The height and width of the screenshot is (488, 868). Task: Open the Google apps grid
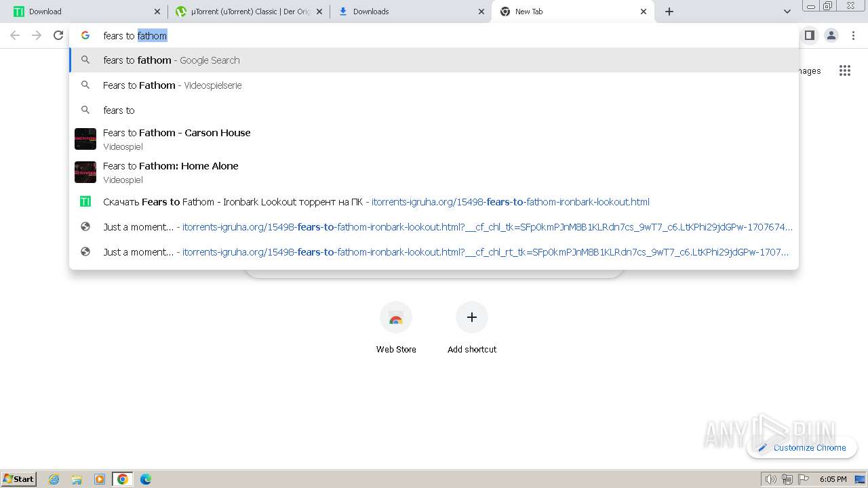click(844, 70)
